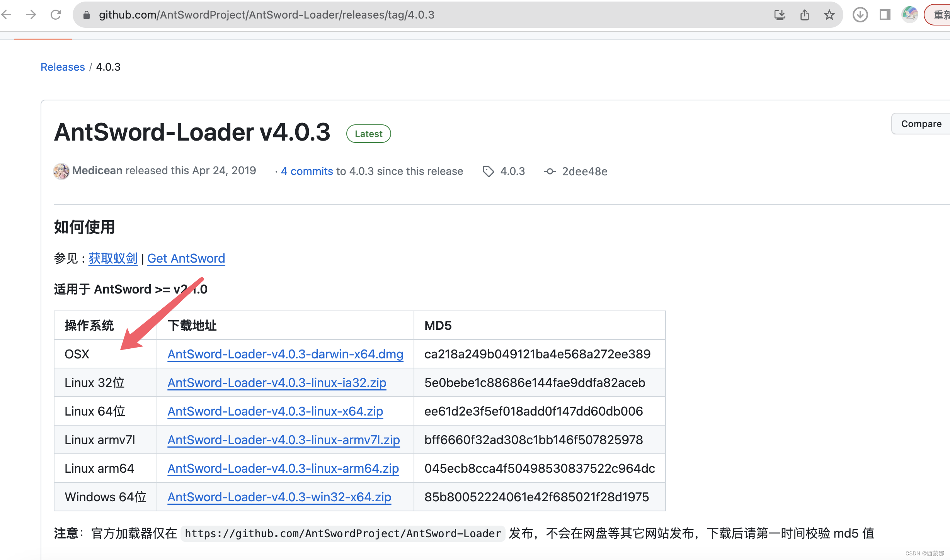Open the 获取蚁剑 link

[113, 258]
